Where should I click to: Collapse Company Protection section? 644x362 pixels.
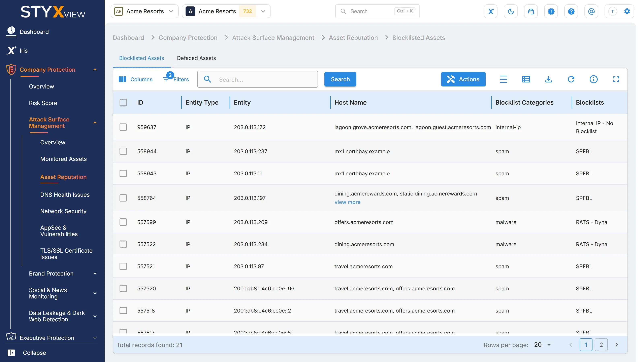click(x=95, y=69)
